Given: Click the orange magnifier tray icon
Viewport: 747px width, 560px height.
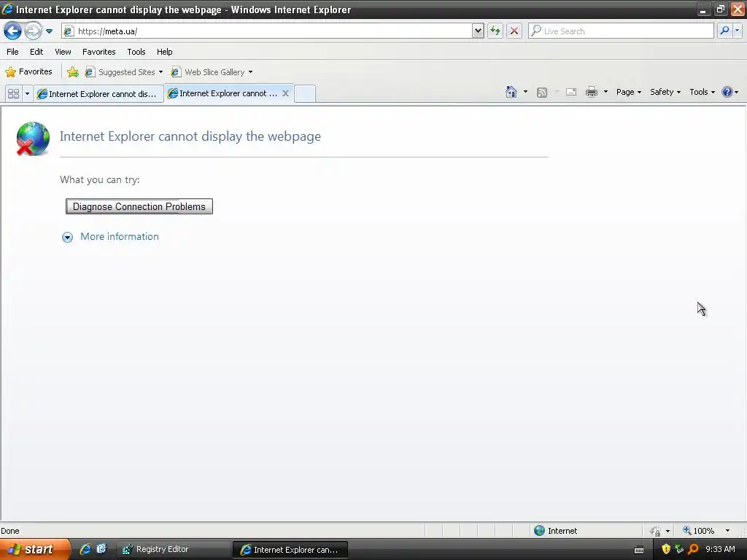Looking at the screenshot, I should [693, 549].
